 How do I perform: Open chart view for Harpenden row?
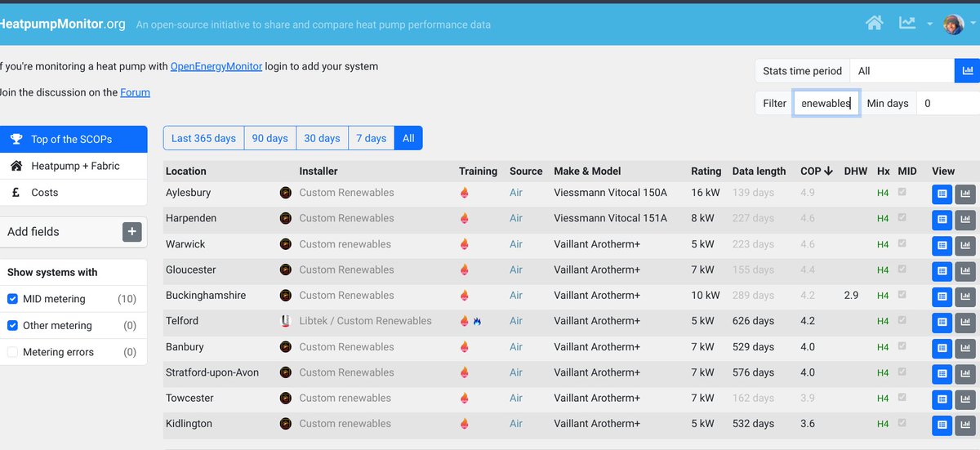[965, 219]
